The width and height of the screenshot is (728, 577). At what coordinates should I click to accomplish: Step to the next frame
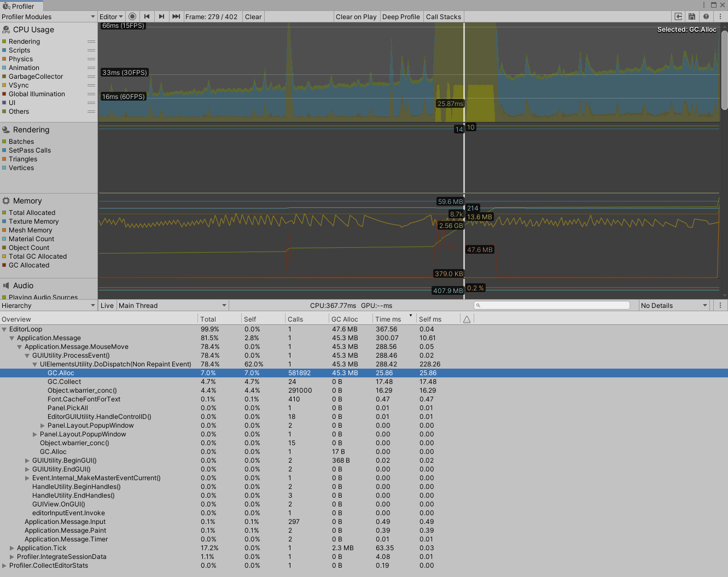(162, 16)
